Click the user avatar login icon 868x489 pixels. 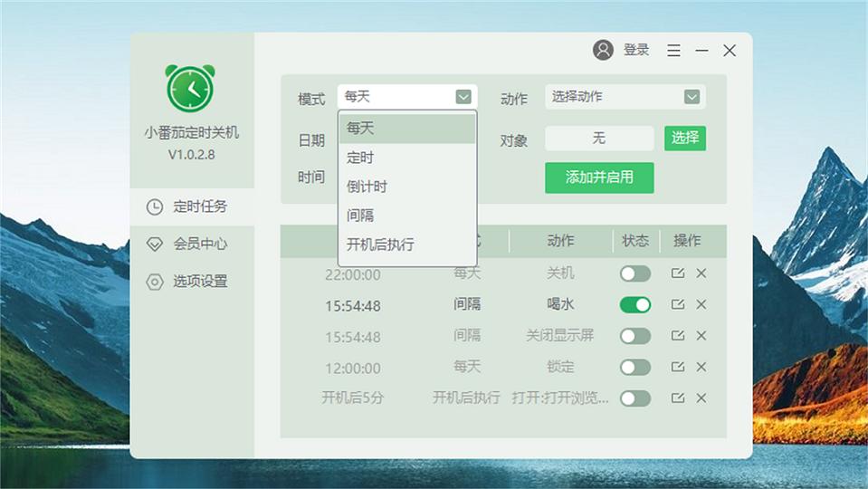603,50
